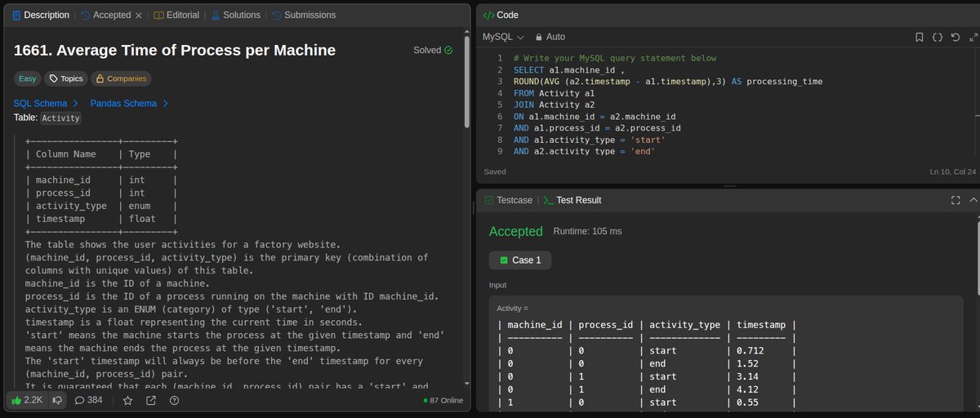Viewport: 980px width, 418px height.
Task: Open the MySQL language dropdown
Action: click(503, 37)
